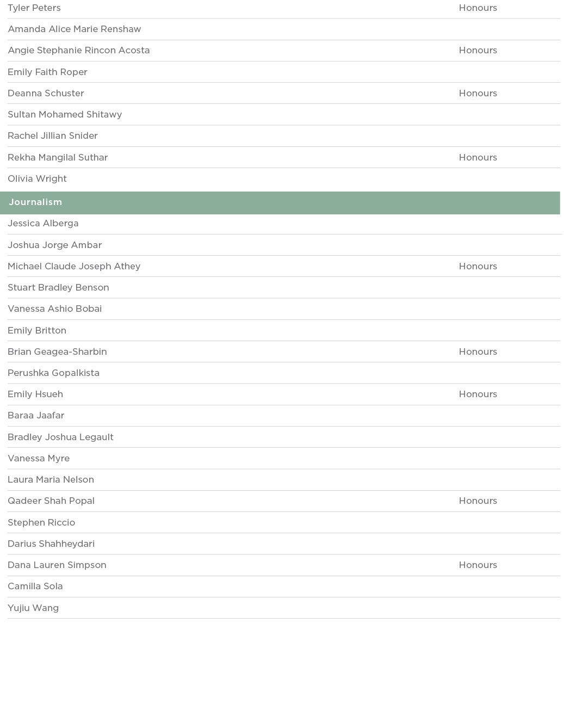Click on Laura Maria Nelson
This screenshot has height=728, width=564.
click(51, 480)
